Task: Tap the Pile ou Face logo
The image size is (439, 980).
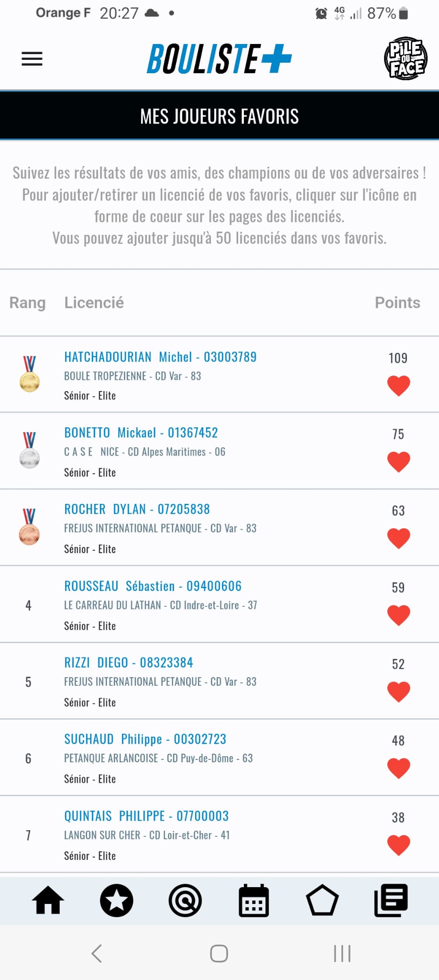Action: (x=406, y=58)
